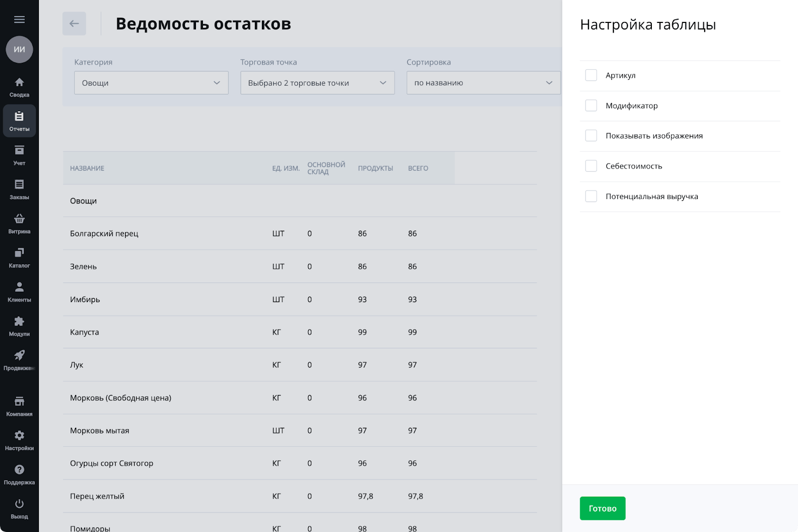Enable the Себестоимость checkbox
The width and height of the screenshot is (798, 532).
[x=591, y=166]
